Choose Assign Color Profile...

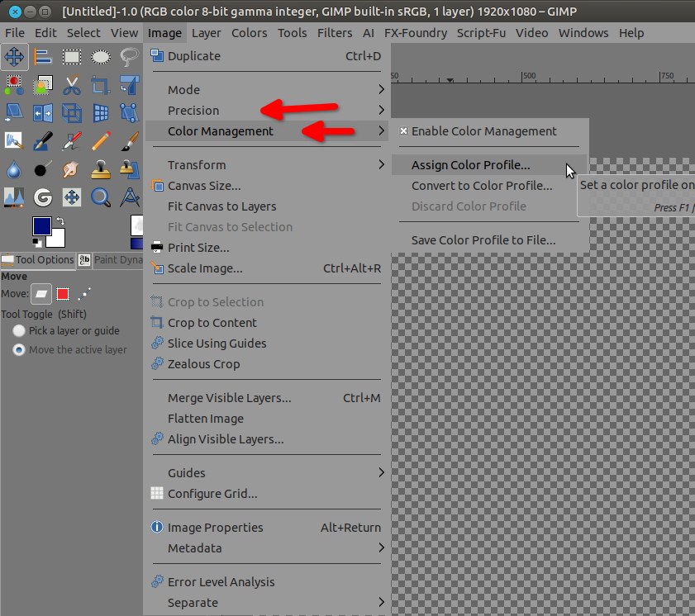click(x=489, y=165)
